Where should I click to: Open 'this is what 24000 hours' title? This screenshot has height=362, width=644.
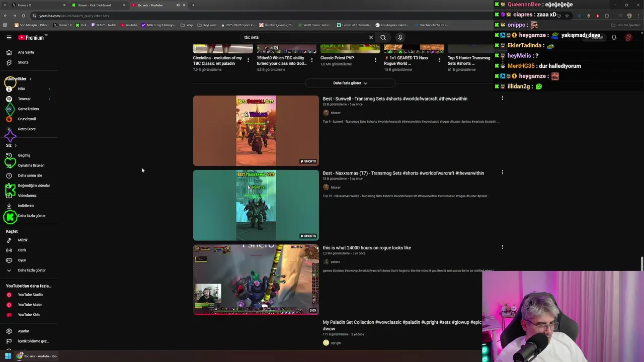[x=367, y=248]
